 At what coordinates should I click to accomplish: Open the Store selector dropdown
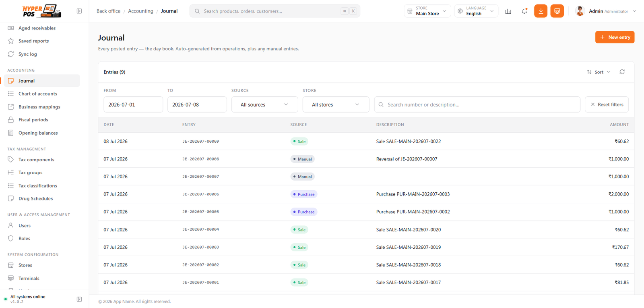427,11
